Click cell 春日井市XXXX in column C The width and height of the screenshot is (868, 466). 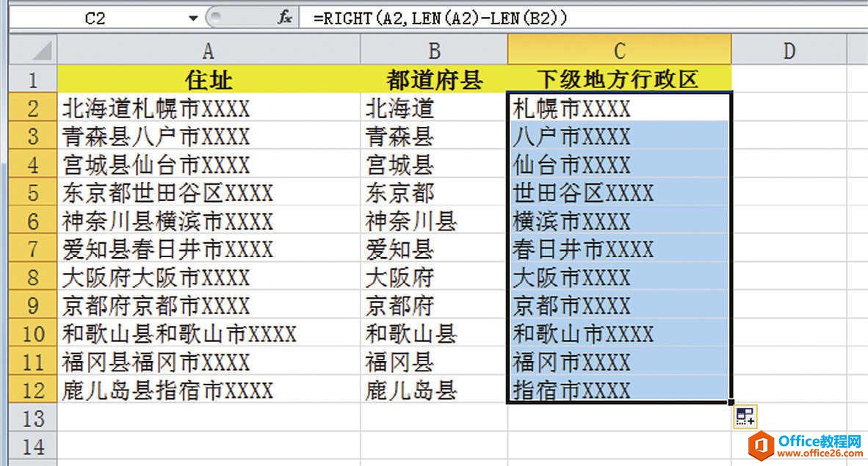click(x=620, y=249)
